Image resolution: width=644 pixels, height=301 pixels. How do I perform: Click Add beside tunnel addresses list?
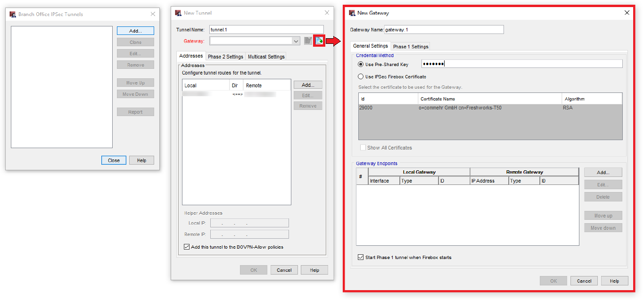tap(307, 85)
